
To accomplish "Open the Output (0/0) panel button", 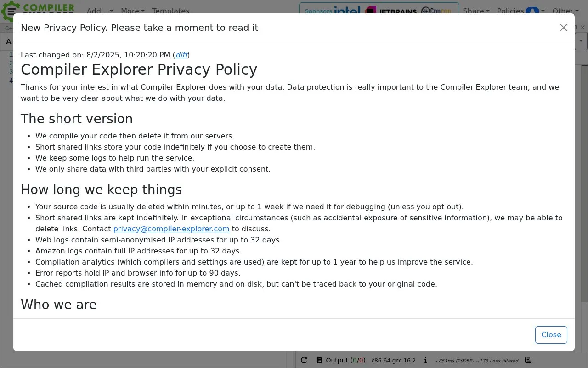I will click(x=341, y=360).
